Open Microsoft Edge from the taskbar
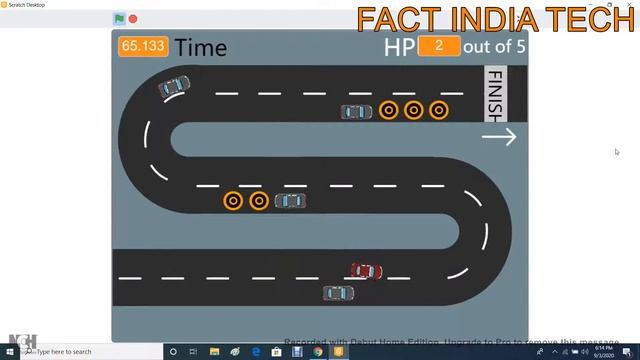The image size is (640, 360). pos(256,352)
